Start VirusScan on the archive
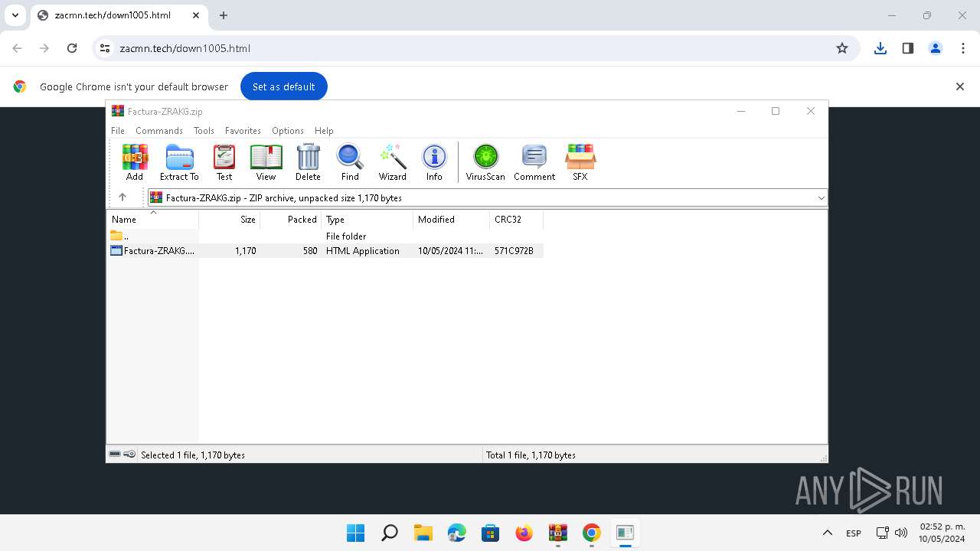 click(x=485, y=162)
